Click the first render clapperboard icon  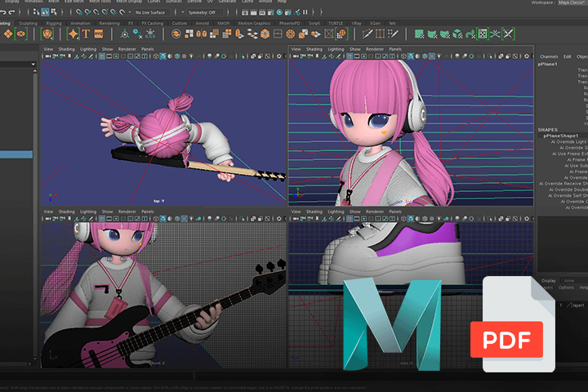pos(245,12)
